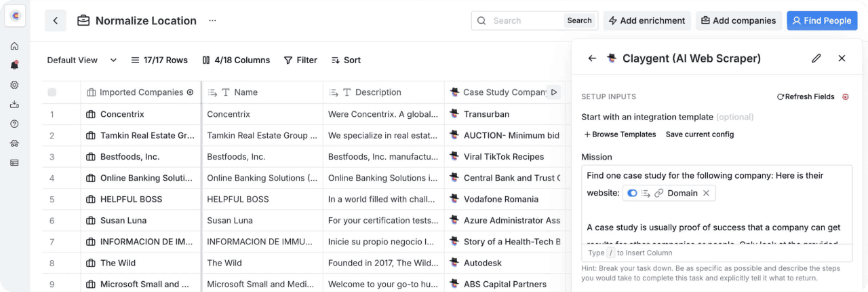This screenshot has height=292, width=868.
Task: Open the Filter menu
Action: [x=300, y=60]
